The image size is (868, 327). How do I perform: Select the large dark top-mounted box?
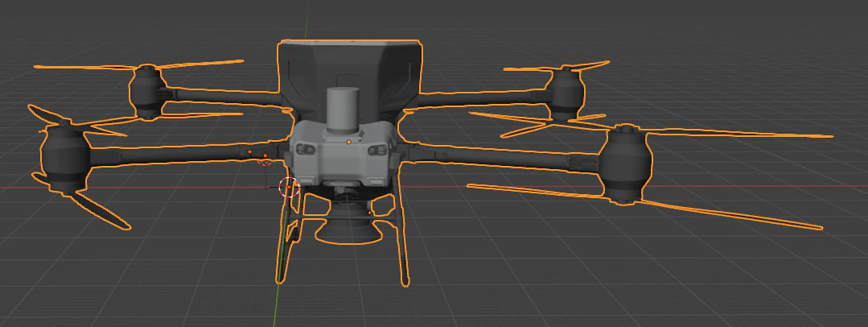click(x=349, y=75)
